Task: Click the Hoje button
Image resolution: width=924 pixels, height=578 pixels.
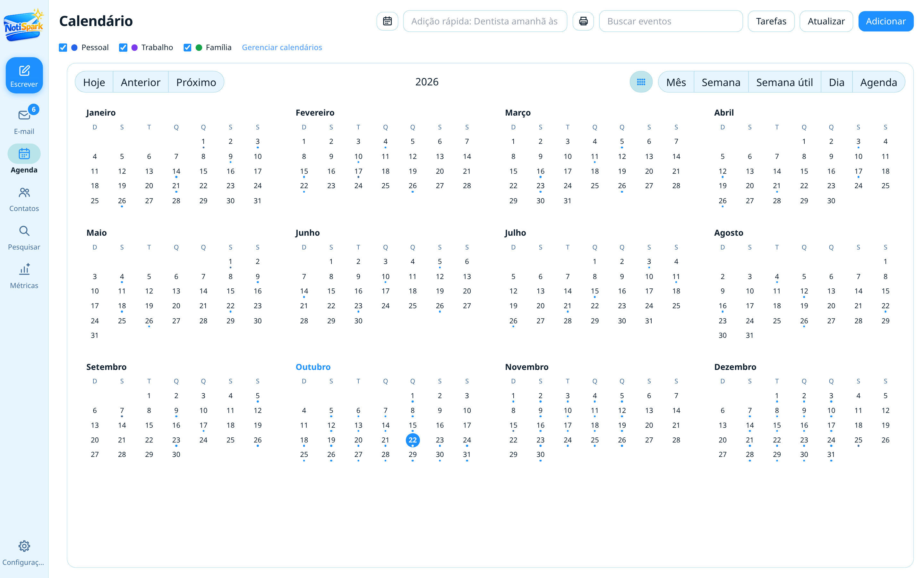Action: pos(94,82)
